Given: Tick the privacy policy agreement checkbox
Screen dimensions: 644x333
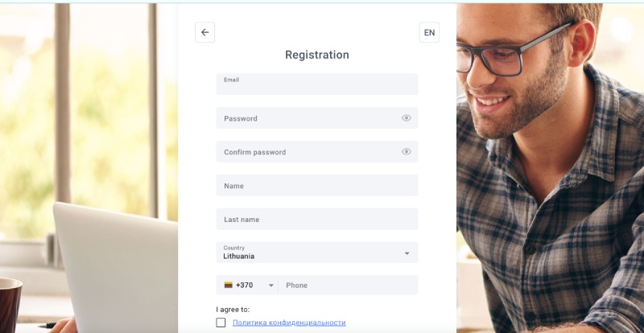Looking at the screenshot, I should (x=221, y=323).
